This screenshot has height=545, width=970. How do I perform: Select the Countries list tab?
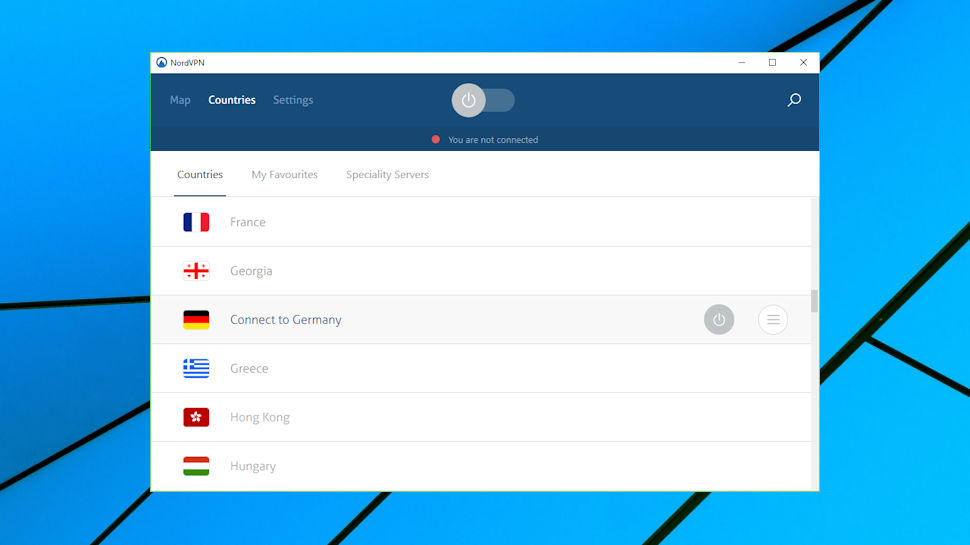coord(200,175)
